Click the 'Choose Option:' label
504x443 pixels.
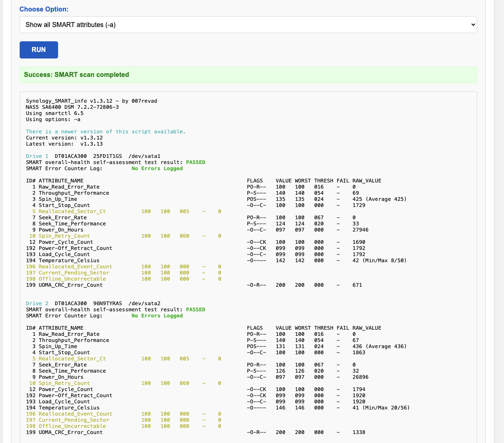[x=44, y=9]
